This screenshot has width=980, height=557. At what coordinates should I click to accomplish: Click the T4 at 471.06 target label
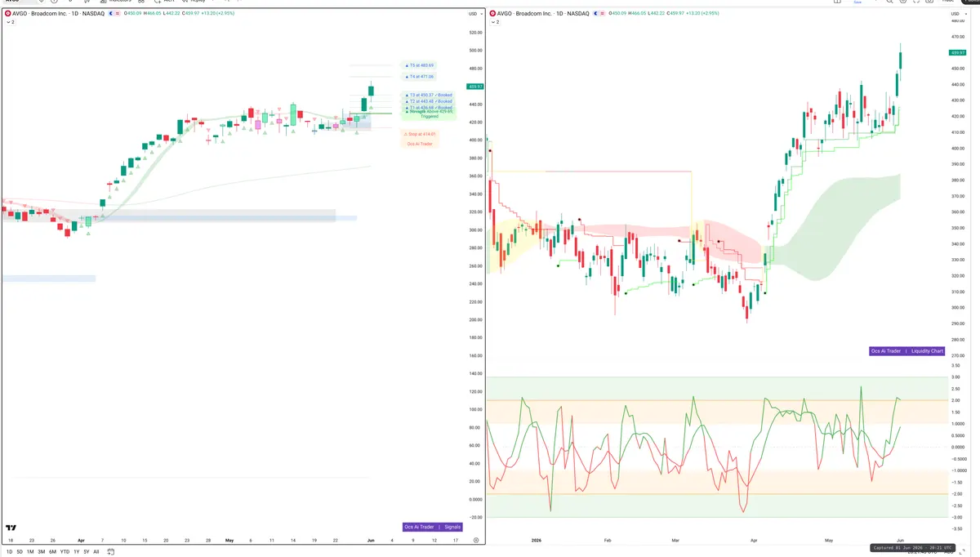coord(420,76)
